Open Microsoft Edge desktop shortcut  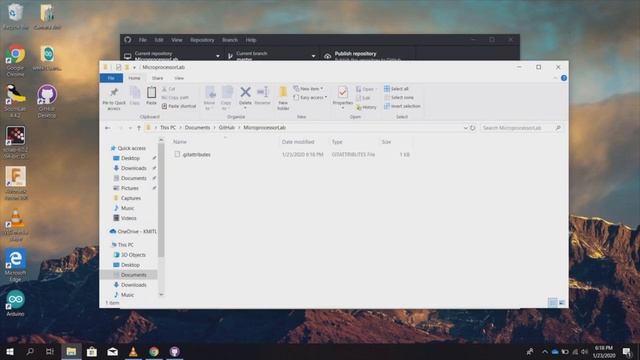(x=16, y=264)
